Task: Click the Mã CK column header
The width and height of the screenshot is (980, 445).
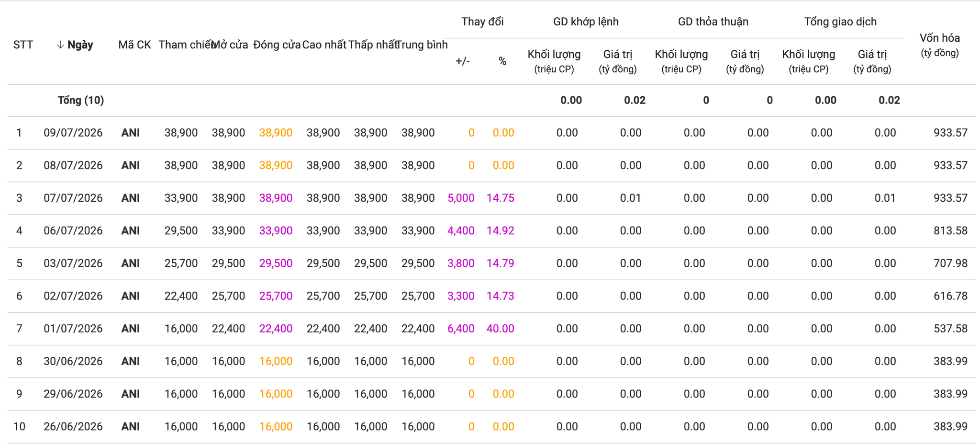Action: [134, 45]
